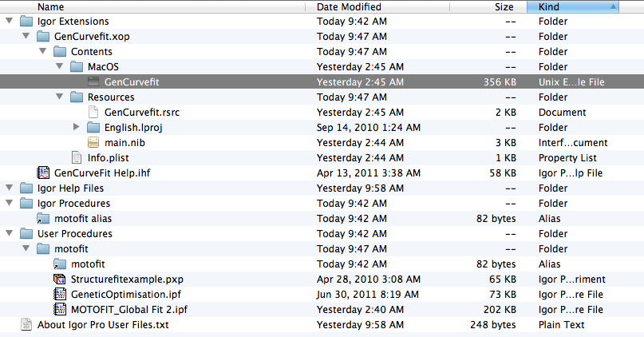Click the main.nib interface file icon
This screenshot has width=644, height=337.
pyautogui.click(x=93, y=143)
